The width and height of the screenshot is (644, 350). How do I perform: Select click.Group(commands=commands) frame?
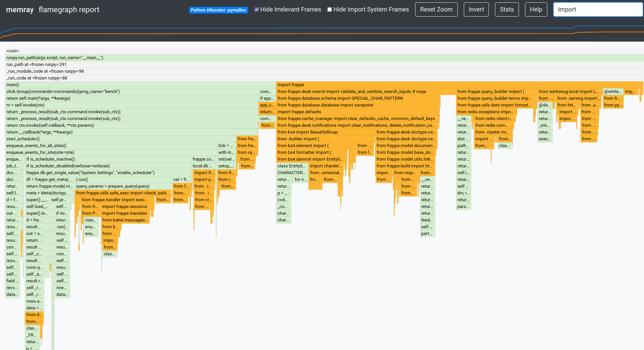(132, 92)
